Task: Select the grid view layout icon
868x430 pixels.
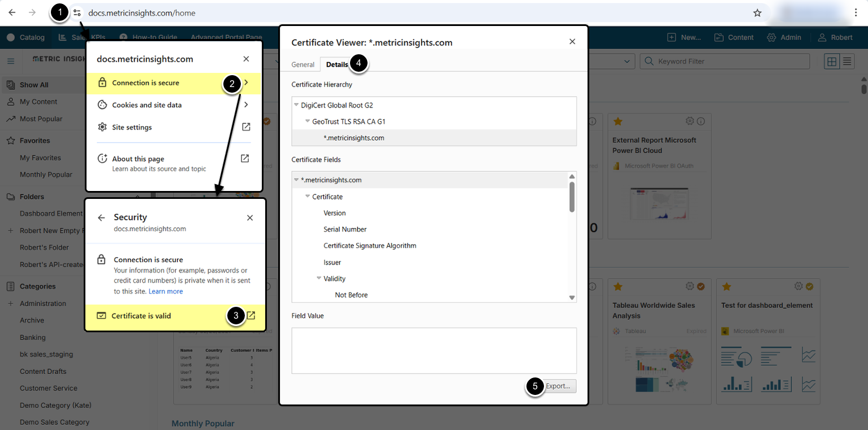Action: pyautogui.click(x=832, y=62)
